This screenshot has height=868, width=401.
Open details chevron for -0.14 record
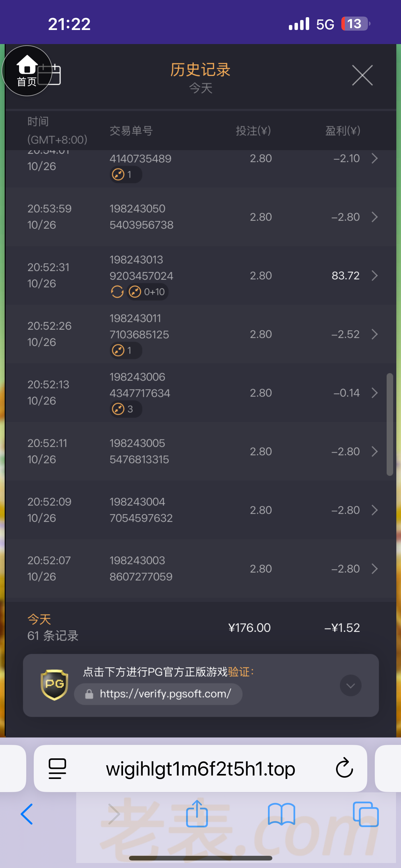click(x=374, y=393)
